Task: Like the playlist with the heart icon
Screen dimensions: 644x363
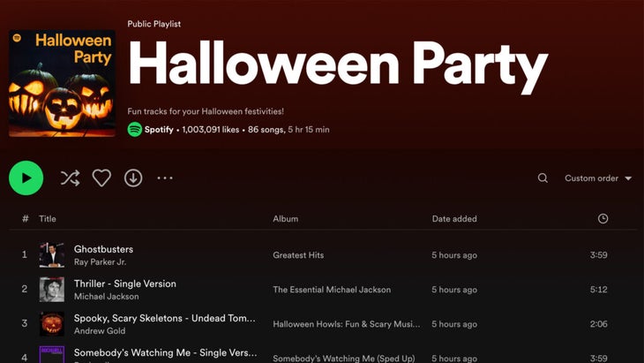Action: click(101, 178)
